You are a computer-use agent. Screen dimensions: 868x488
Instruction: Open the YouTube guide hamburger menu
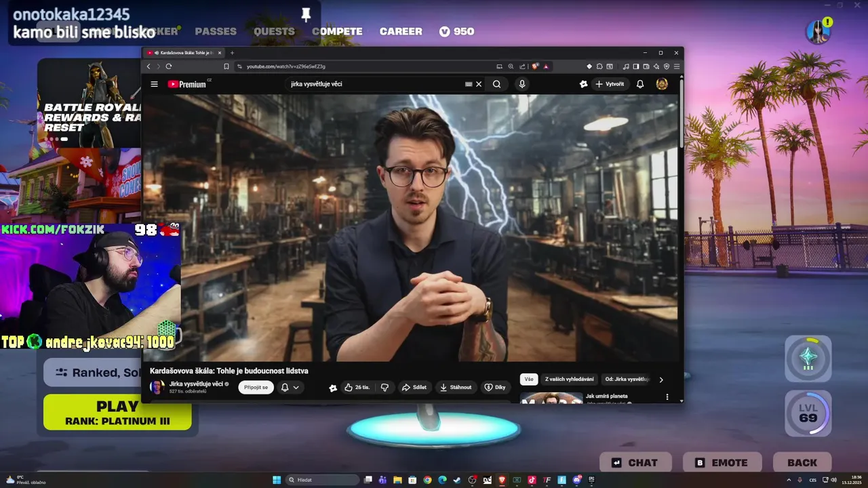(154, 84)
